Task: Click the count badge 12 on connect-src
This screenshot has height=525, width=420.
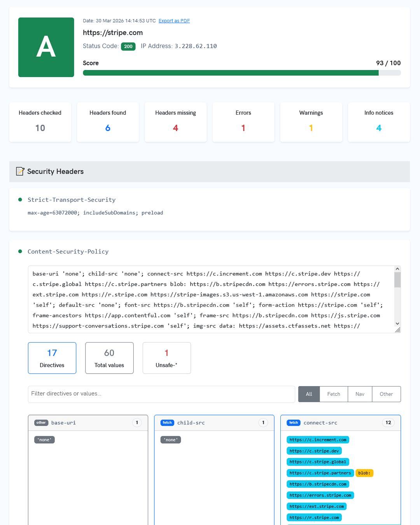Action: 388,423
